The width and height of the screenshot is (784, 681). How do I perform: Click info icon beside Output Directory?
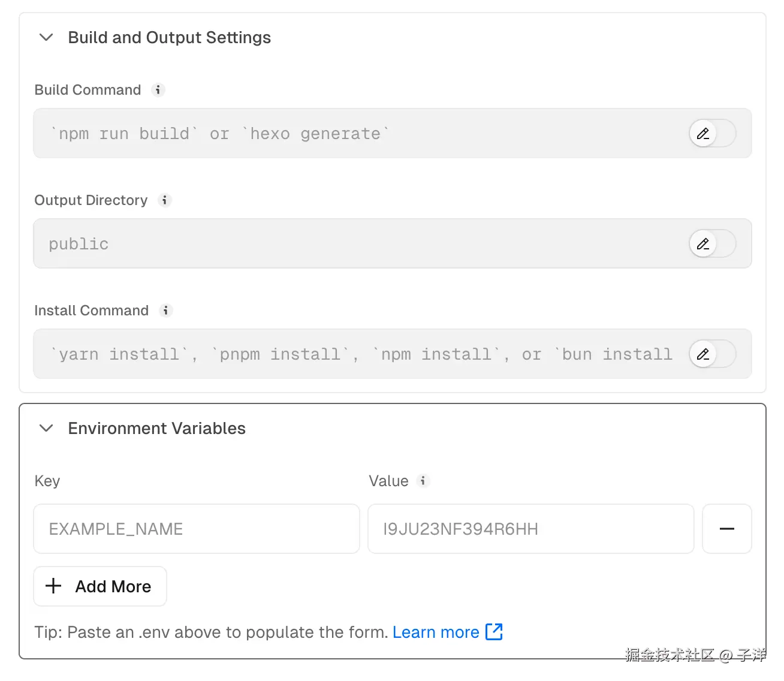[x=165, y=200]
